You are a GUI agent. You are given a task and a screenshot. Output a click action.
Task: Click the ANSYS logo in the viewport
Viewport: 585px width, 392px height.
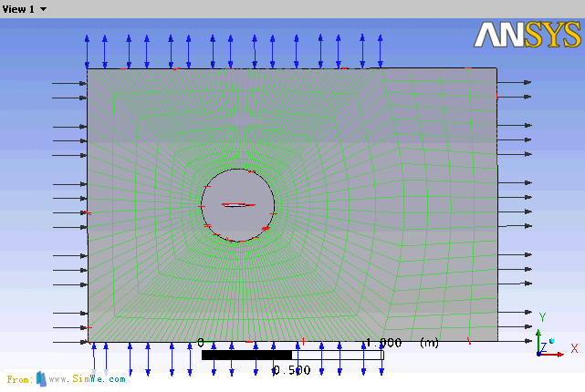[x=528, y=35]
